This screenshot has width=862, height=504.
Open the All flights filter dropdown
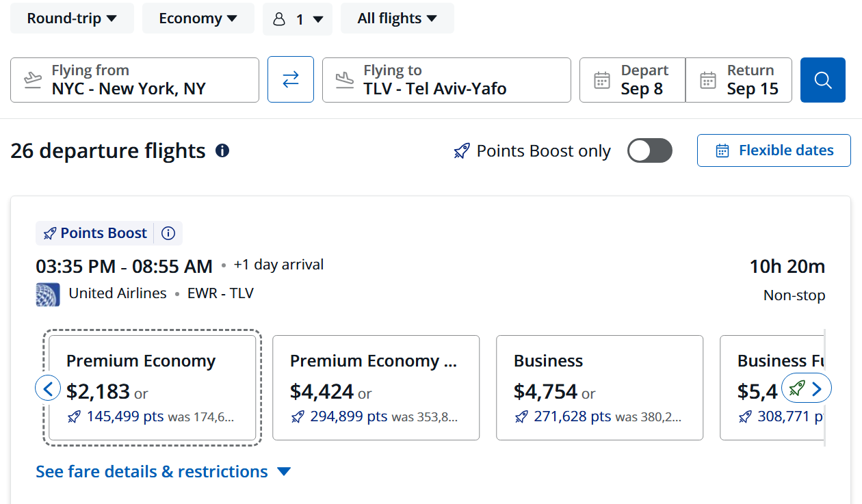point(397,18)
